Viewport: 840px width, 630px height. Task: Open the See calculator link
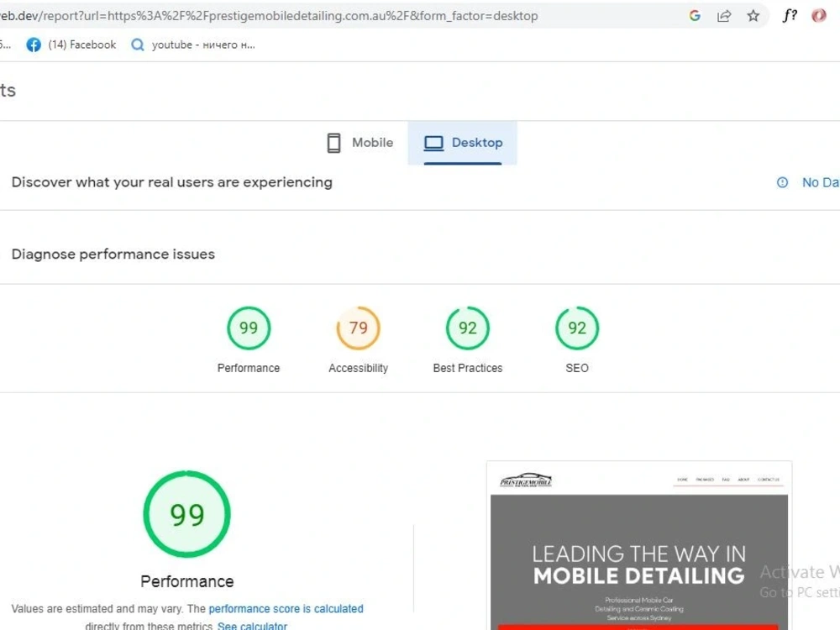coord(252,625)
